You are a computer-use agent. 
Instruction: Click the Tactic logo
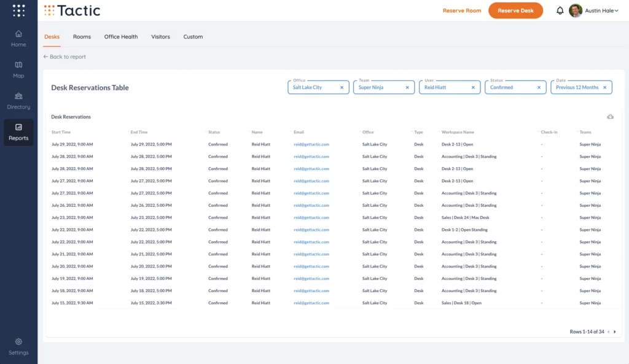(x=72, y=10)
